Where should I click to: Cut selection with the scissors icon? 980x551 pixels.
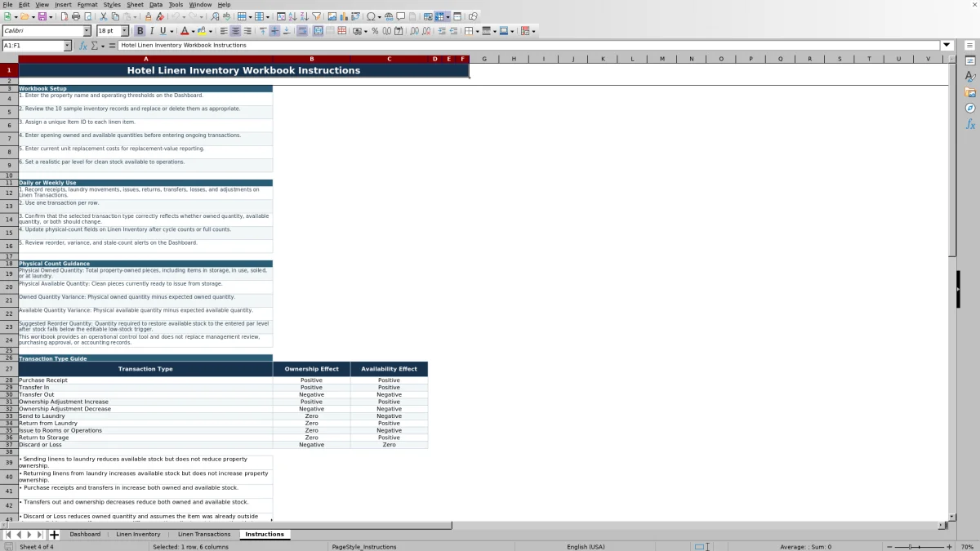(x=104, y=16)
